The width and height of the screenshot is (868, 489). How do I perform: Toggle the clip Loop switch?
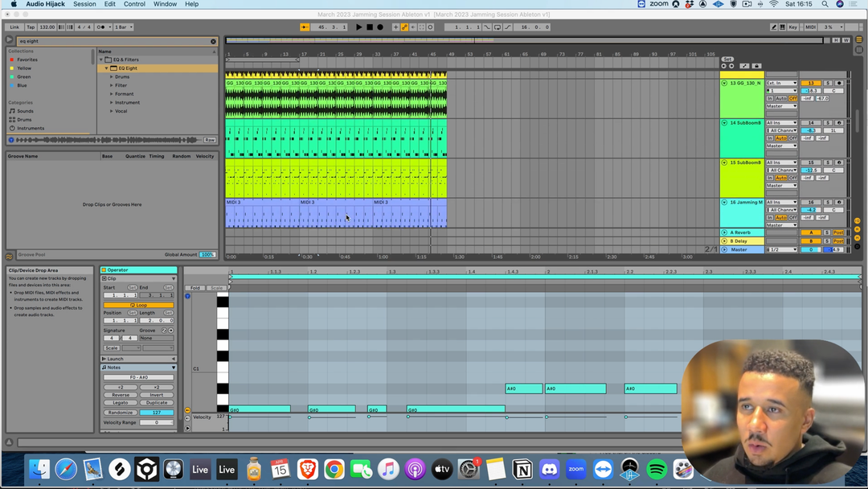(138, 306)
